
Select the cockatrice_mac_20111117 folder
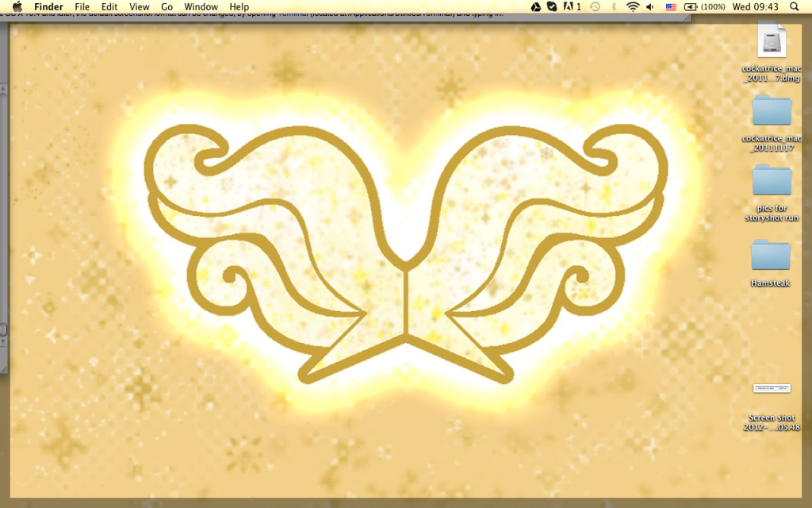tap(772, 111)
